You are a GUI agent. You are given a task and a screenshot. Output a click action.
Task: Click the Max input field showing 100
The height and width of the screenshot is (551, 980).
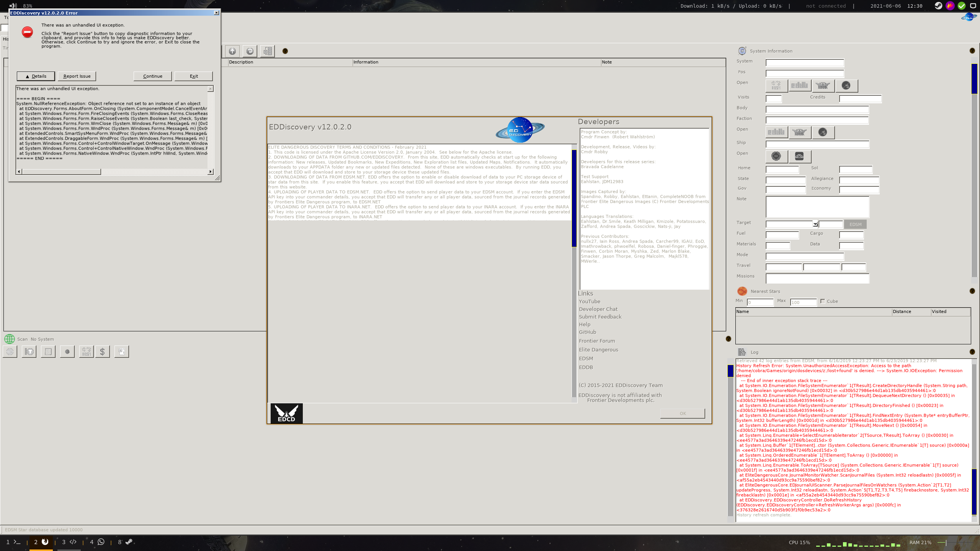coord(804,302)
